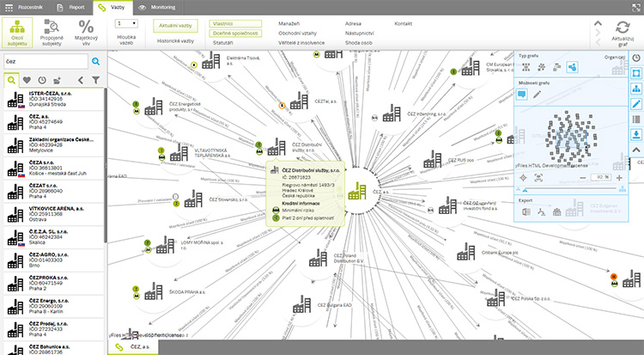Select ISTER-ČEZA, s.r.o. result
The height and width of the screenshot is (355, 644).
point(53,99)
